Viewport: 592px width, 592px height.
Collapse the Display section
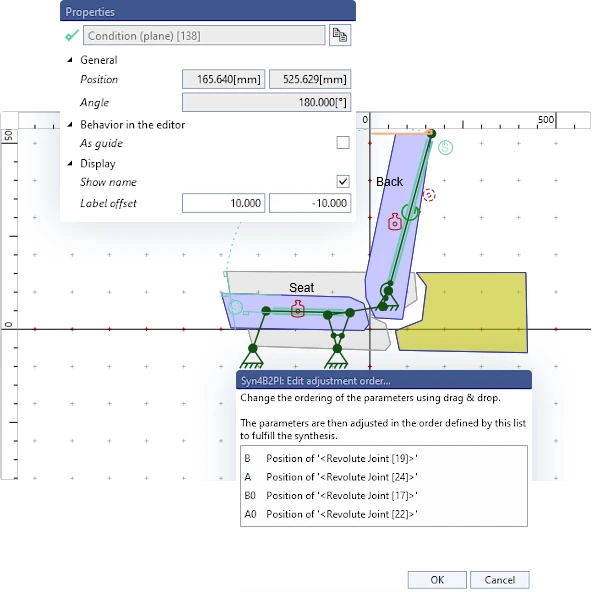(x=70, y=163)
